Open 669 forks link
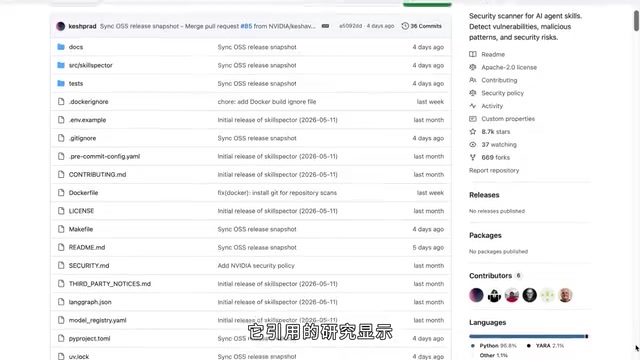This screenshot has height=360, width=640. [x=496, y=158]
